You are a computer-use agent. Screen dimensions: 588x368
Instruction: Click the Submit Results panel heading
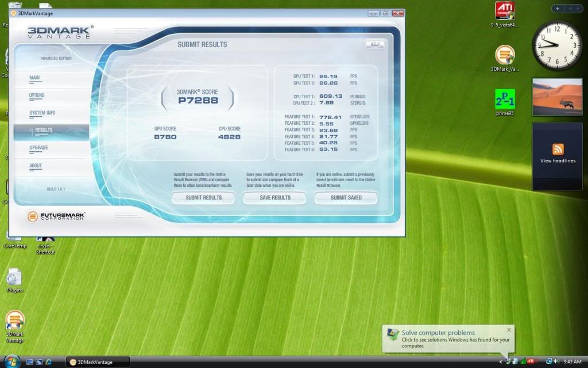202,45
